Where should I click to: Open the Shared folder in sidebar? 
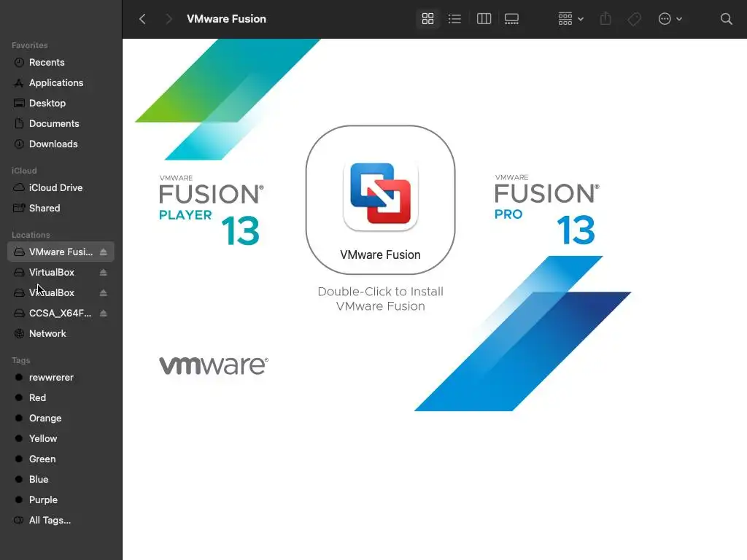point(61,209)
